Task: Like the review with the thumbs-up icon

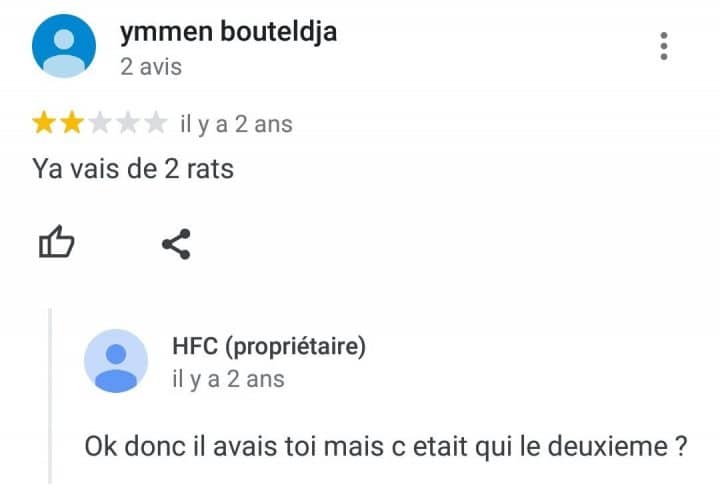Action: point(56,242)
